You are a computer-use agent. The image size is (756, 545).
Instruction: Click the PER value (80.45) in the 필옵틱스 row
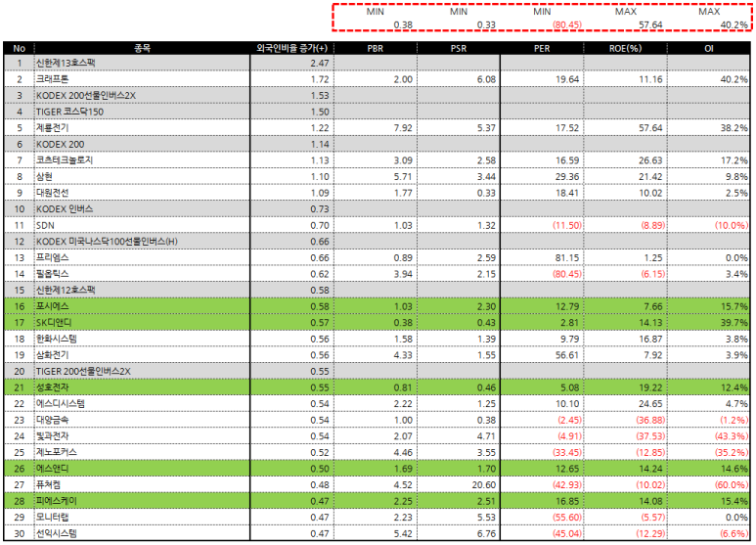566,274
